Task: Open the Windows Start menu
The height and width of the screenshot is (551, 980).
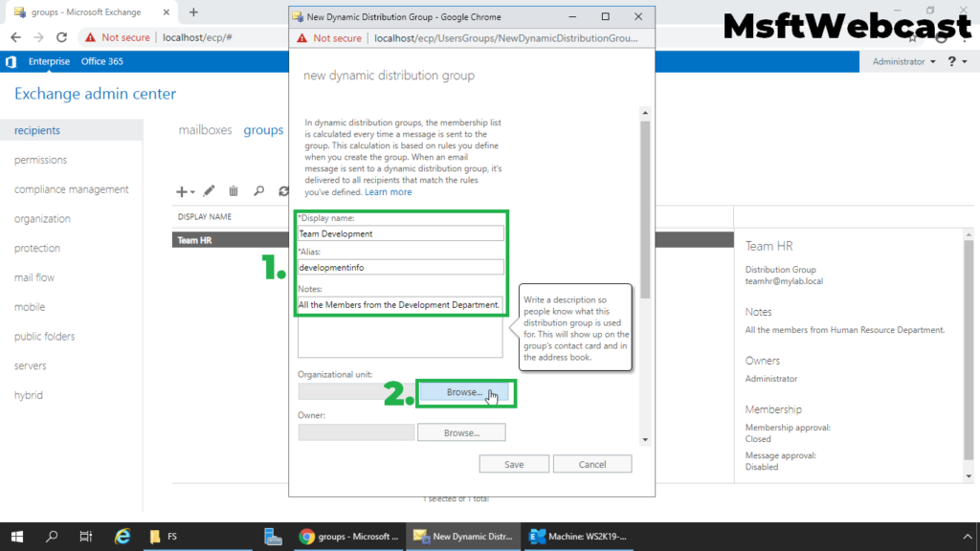Action: tap(17, 536)
